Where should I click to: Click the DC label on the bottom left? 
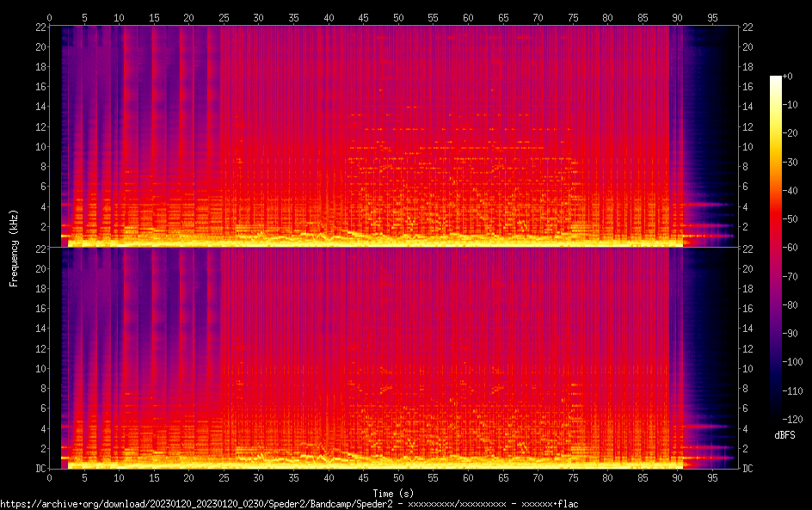click(x=40, y=469)
